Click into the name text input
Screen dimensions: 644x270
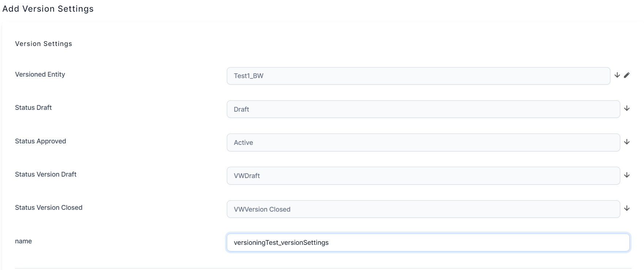[x=428, y=243]
